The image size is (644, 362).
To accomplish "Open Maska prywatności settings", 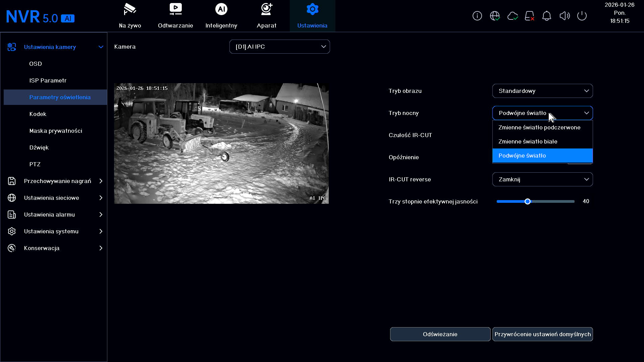I will pos(55,131).
